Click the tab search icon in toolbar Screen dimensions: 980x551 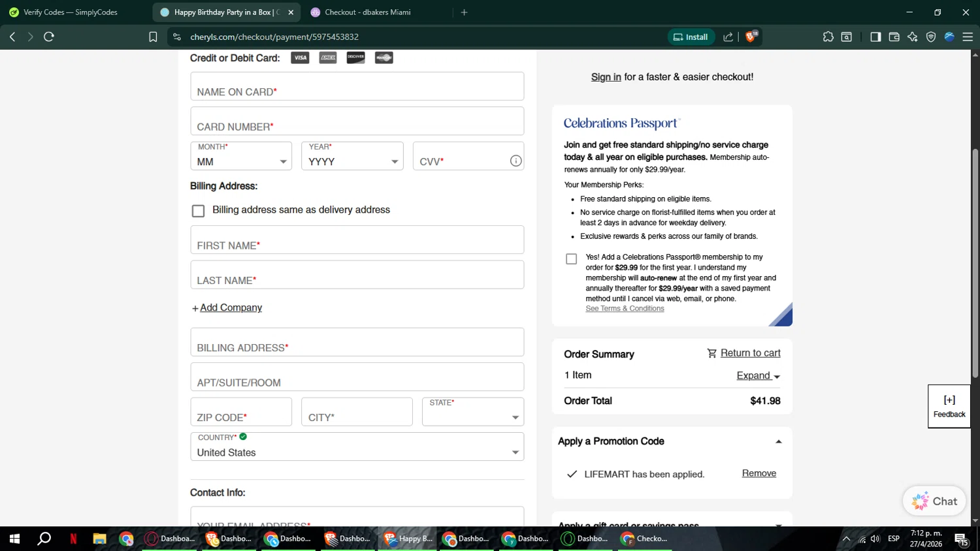(x=847, y=37)
